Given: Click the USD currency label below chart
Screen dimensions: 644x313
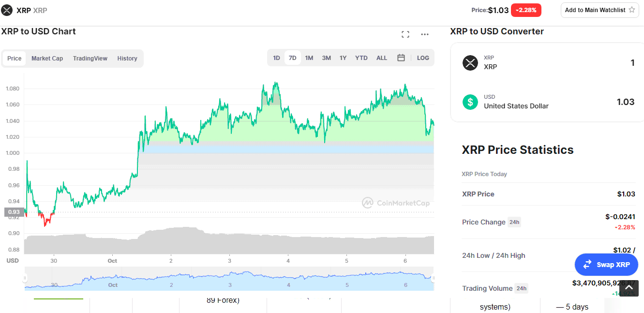Looking at the screenshot, I should pos(13,261).
